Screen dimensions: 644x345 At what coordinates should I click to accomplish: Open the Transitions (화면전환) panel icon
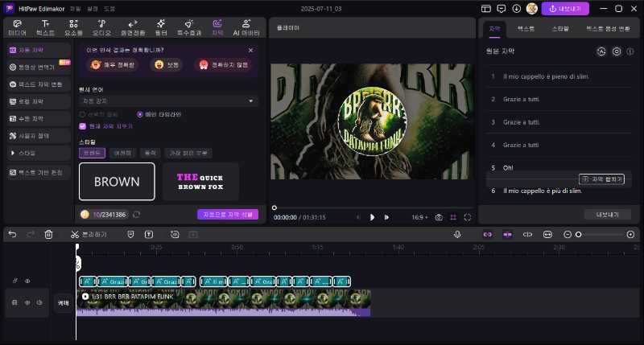point(132,27)
